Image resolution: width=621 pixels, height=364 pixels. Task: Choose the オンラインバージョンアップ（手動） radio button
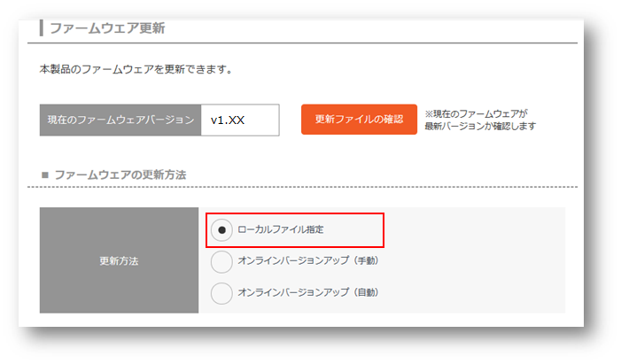pyautogui.click(x=221, y=261)
